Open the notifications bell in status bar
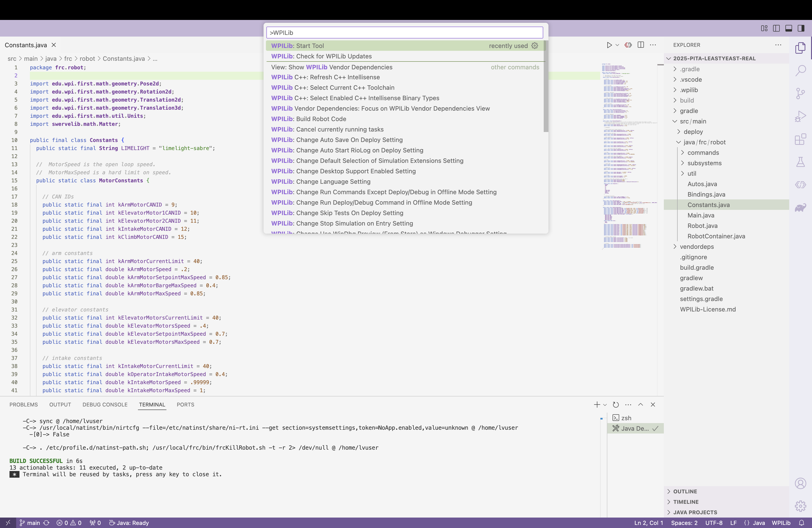 point(801,523)
